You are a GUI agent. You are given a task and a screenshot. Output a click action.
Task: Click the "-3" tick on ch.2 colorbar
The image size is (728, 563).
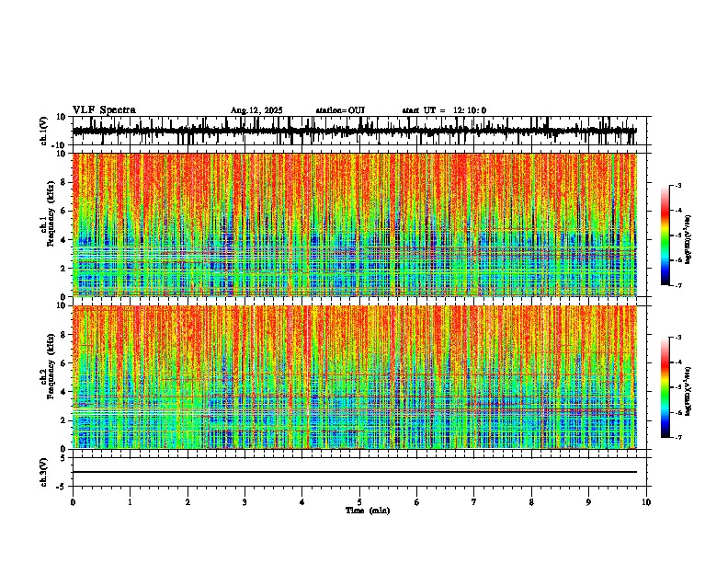(x=678, y=338)
